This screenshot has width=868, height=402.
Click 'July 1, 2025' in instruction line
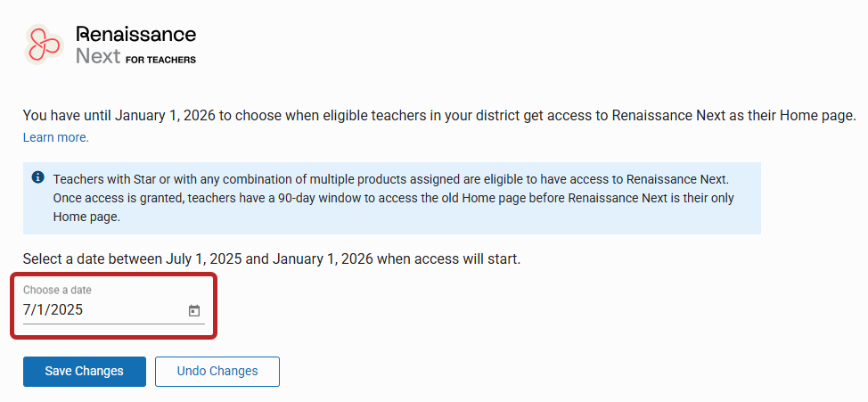(204, 258)
